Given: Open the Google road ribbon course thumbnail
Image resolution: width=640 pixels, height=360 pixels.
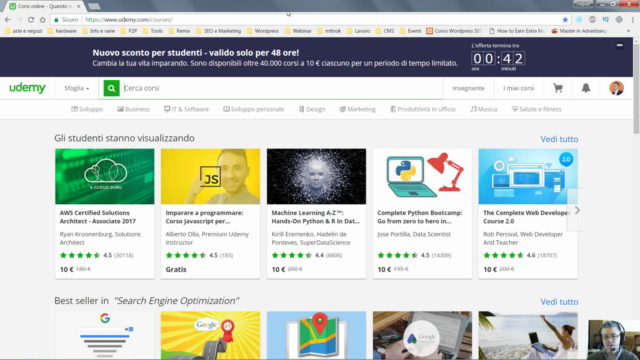Looking at the screenshot, I should [210, 335].
